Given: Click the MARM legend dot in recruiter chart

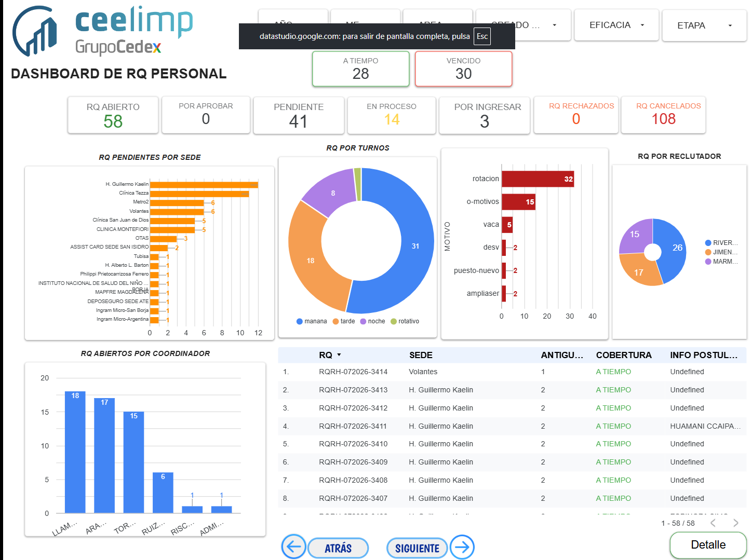Looking at the screenshot, I should click(x=708, y=262).
